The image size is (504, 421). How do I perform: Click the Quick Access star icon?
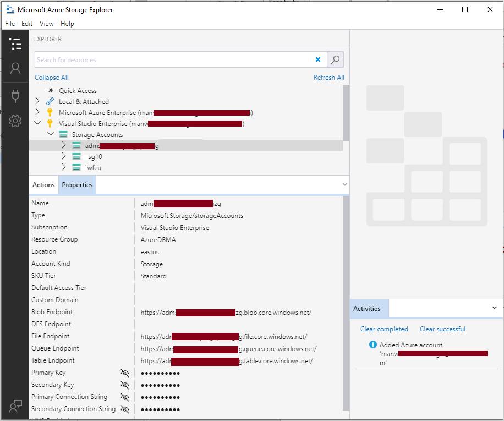pos(50,91)
